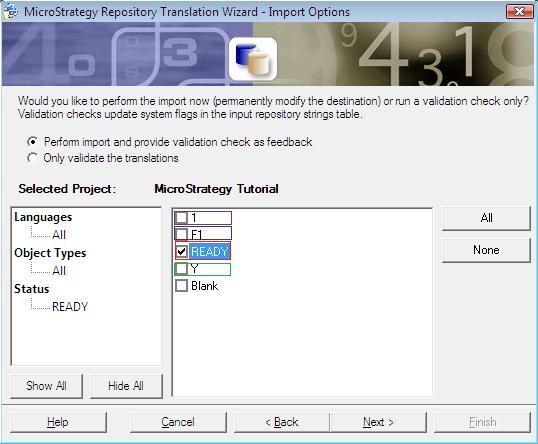Select 'All' under Languages
Image resolution: width=538 pixels, height=444 pixels.
coord(59,235)
